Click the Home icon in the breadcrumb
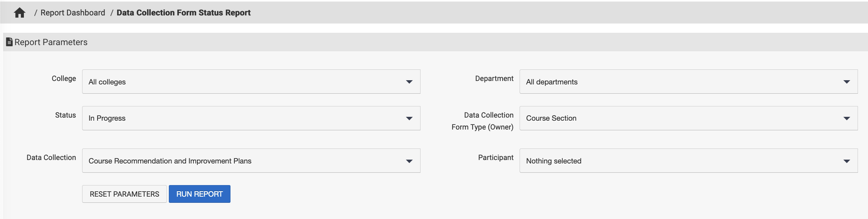 [19, 13]
